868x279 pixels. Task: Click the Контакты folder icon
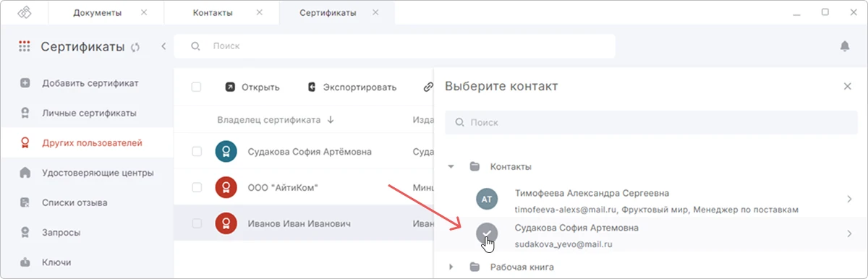pyautogui.click(x=475, y=167)
